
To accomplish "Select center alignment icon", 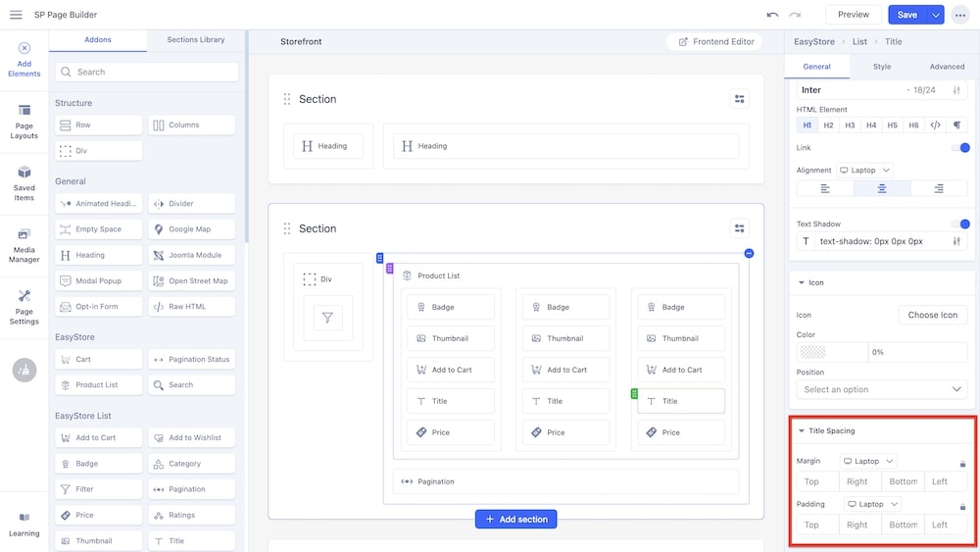I will click(x=882, y=188).
